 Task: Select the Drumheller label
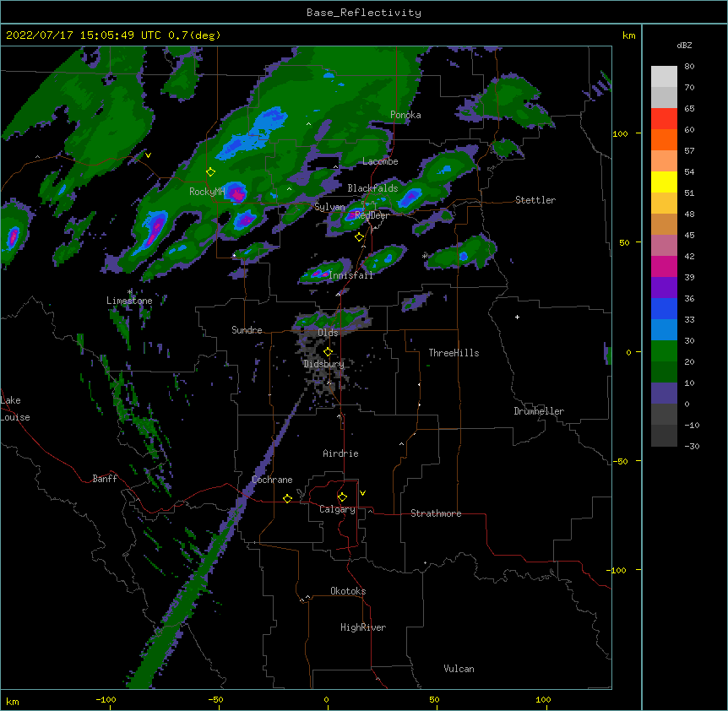click(x=539, y=411)
